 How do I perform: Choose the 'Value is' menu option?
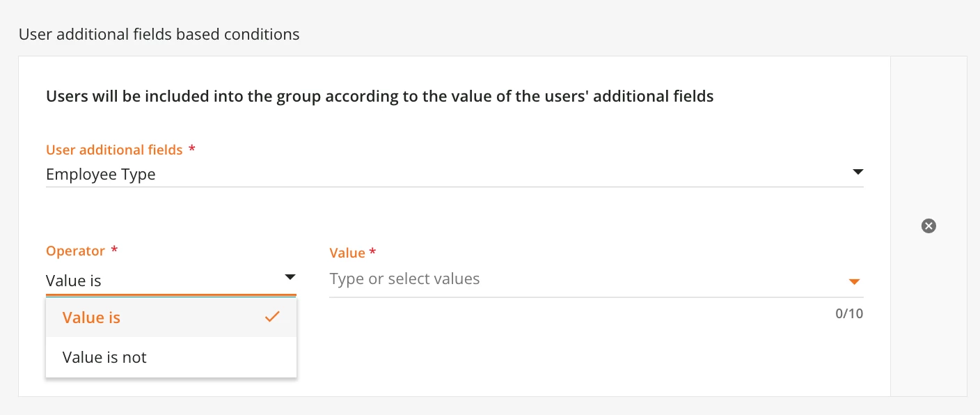click(91, 318)
